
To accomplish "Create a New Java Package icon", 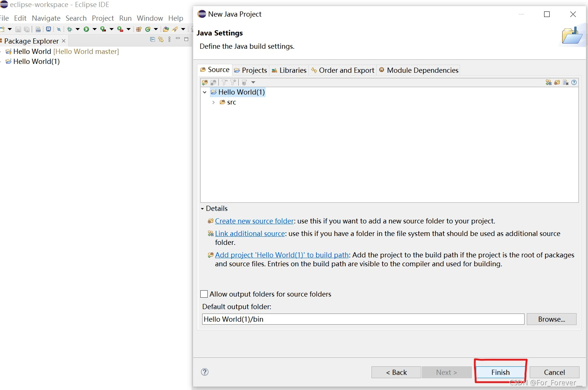I will (x=139, y=29).
